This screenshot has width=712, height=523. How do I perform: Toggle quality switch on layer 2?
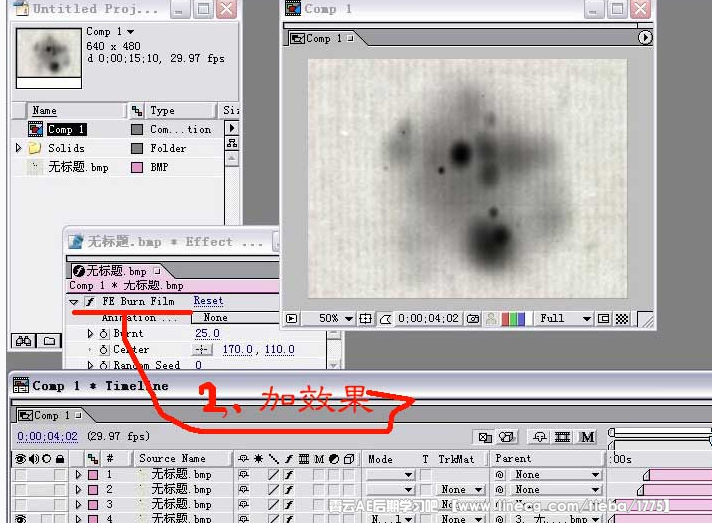(273, 490)
